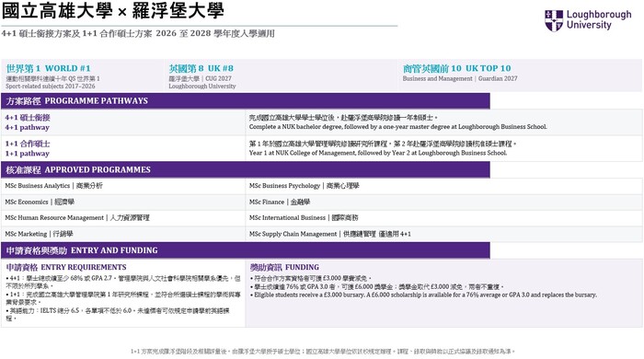This screenshot has height=359, width=644.
Task: Click the MSc Marketing cell
Action: point(123,234)
